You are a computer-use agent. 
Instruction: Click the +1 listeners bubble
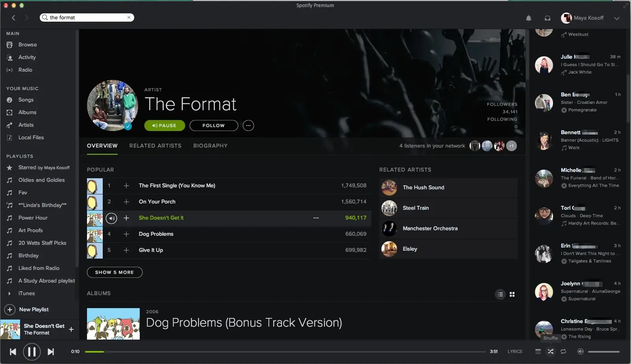point(511,146)
